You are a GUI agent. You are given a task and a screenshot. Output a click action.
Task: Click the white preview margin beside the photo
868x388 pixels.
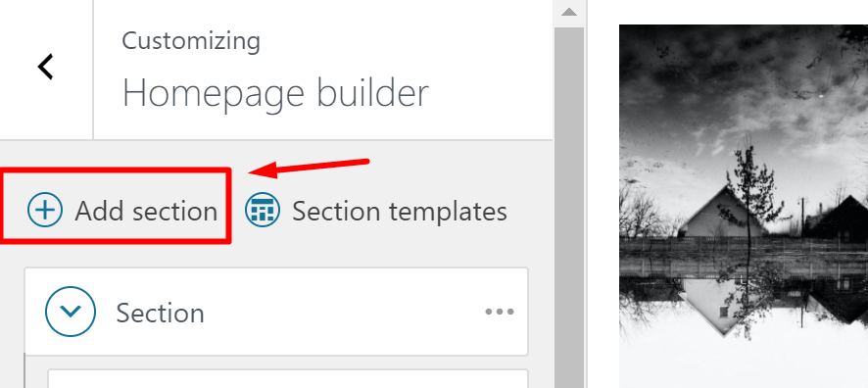603,206
